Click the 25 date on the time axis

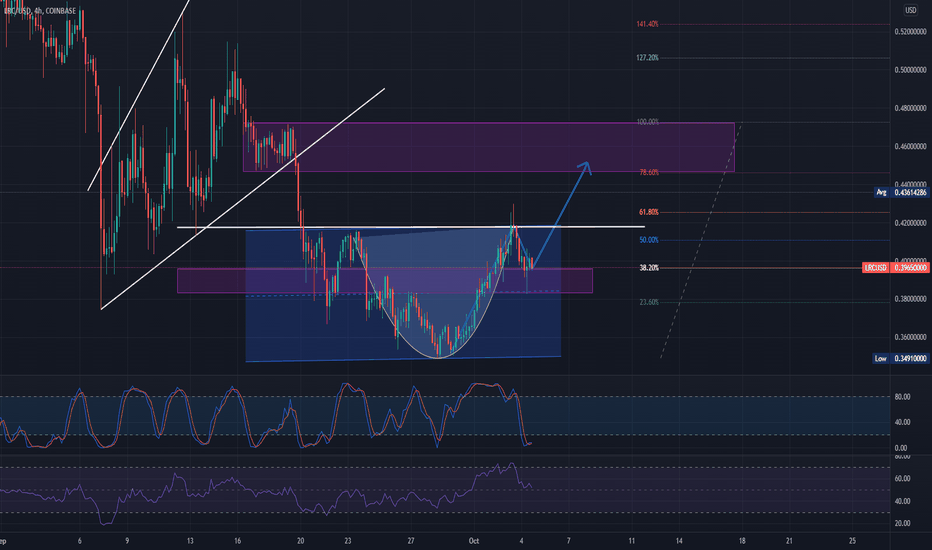pos(852,541)
